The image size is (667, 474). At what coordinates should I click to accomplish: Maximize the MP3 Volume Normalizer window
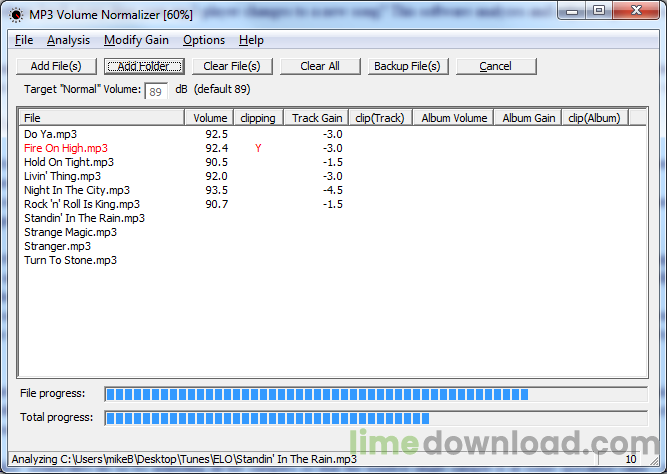pyautogui.click(x=599, y=11)
